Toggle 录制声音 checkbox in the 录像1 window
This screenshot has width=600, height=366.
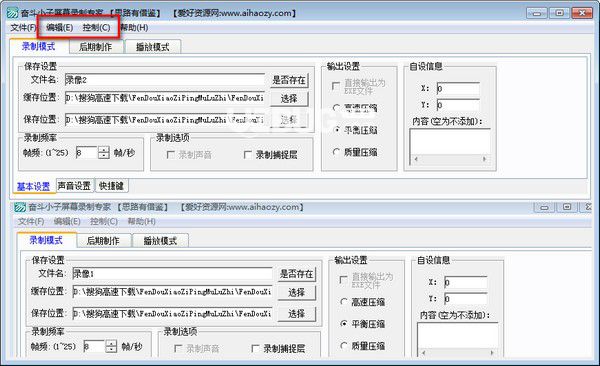pos(178,348)
